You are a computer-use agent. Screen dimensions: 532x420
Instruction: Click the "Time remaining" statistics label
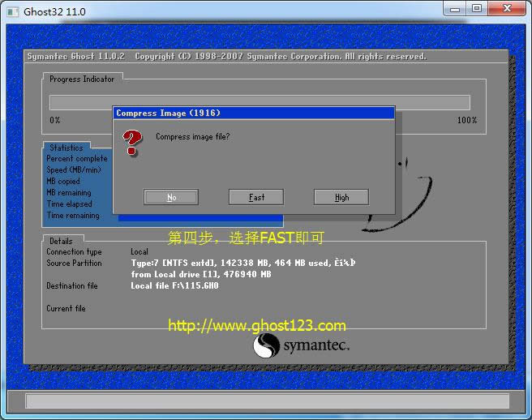point(73,216)
